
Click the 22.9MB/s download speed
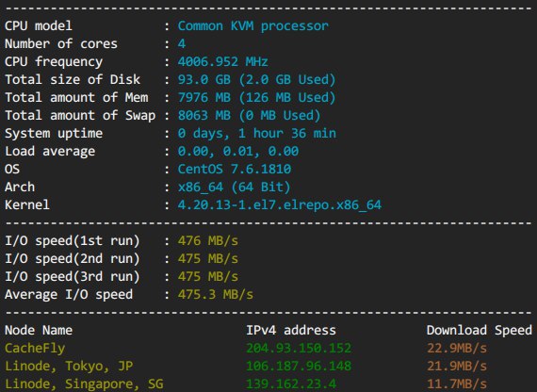(457, 348)
